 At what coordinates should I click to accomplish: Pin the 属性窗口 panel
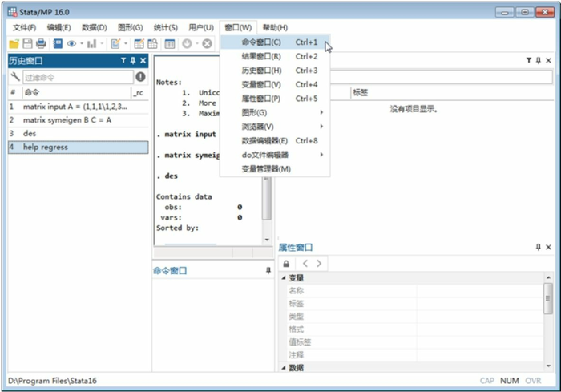coord(539,247)
